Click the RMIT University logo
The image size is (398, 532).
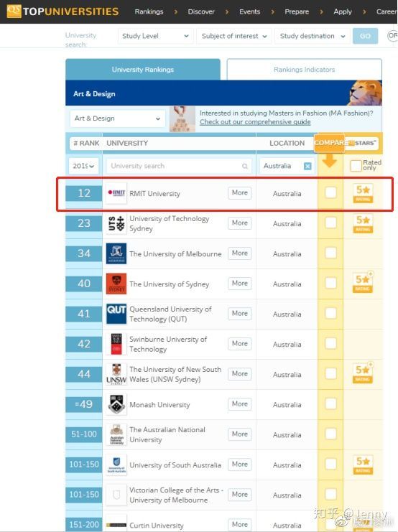point(116,193)
